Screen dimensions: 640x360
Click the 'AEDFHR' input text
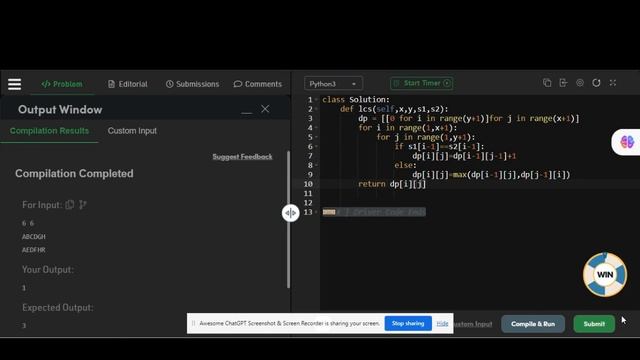click(x=33, y=250)
